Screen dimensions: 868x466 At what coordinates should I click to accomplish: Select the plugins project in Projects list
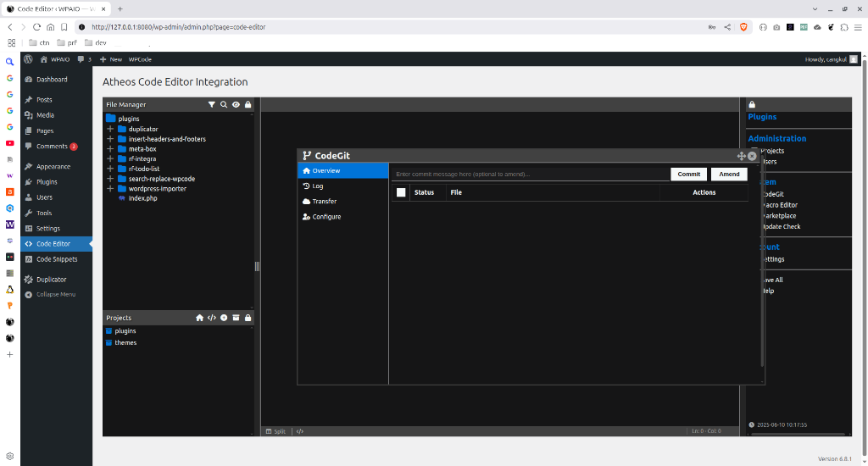125,331
